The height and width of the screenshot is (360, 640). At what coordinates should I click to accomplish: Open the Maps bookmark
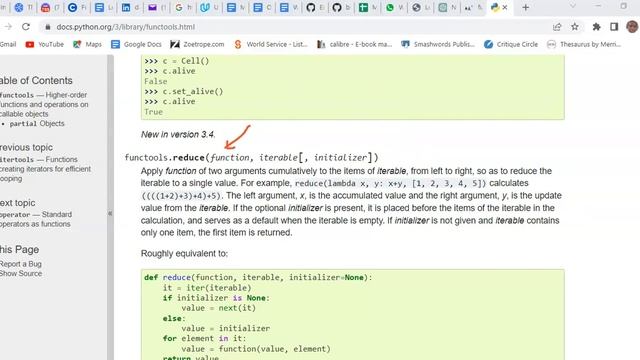(x=87, y=44)
